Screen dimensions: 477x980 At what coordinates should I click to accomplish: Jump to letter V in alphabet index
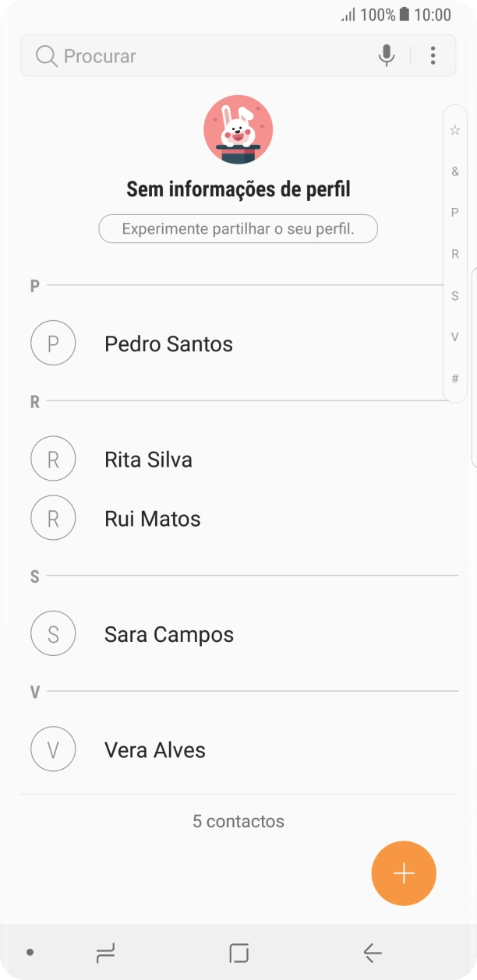(x=454, y=337)
